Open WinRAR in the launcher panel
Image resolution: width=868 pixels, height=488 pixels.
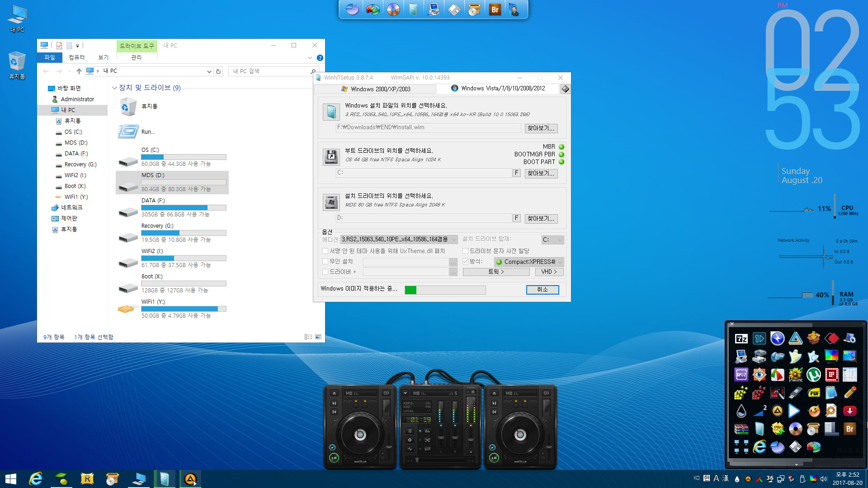coord(741,429)
